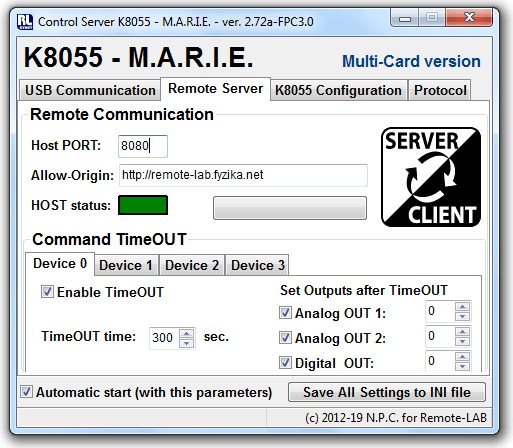Click 'Set Outputs after TimeOUT' label
The height and width of the screenshot is (448, 513).
tap(364, 290)
